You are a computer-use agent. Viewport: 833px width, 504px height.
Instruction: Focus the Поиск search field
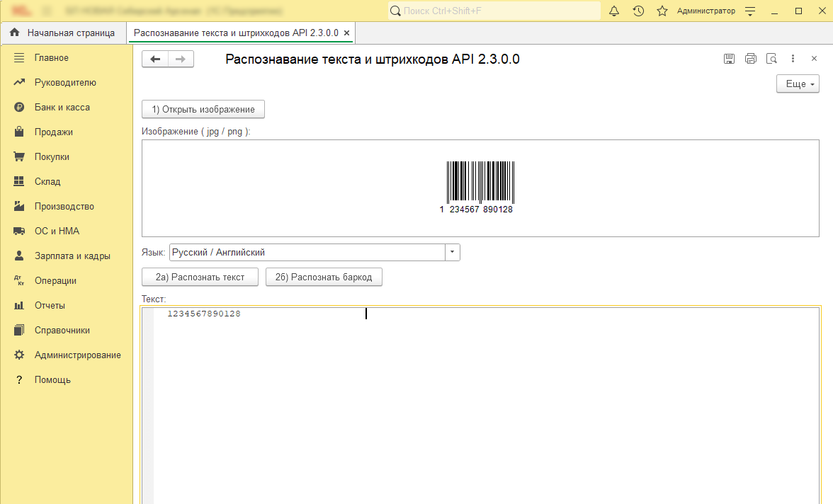pyautogui.click(x=494, y=11)
